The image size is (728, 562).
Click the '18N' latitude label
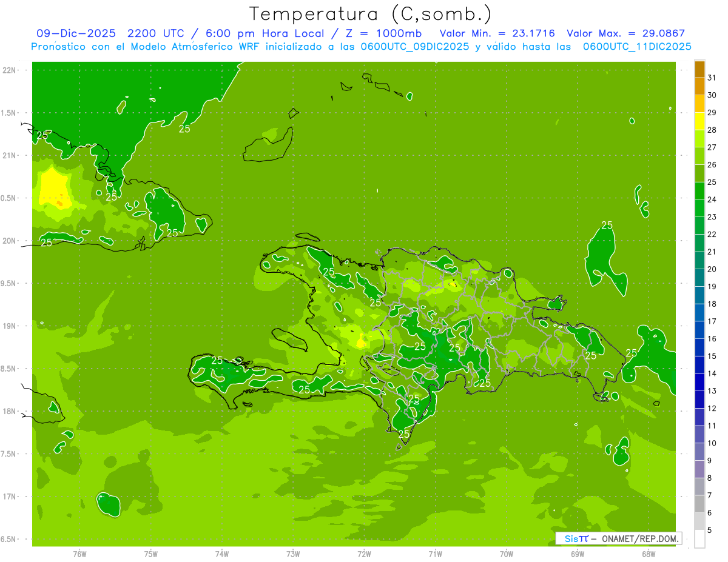pyautogui.click(x=10, y=411)
